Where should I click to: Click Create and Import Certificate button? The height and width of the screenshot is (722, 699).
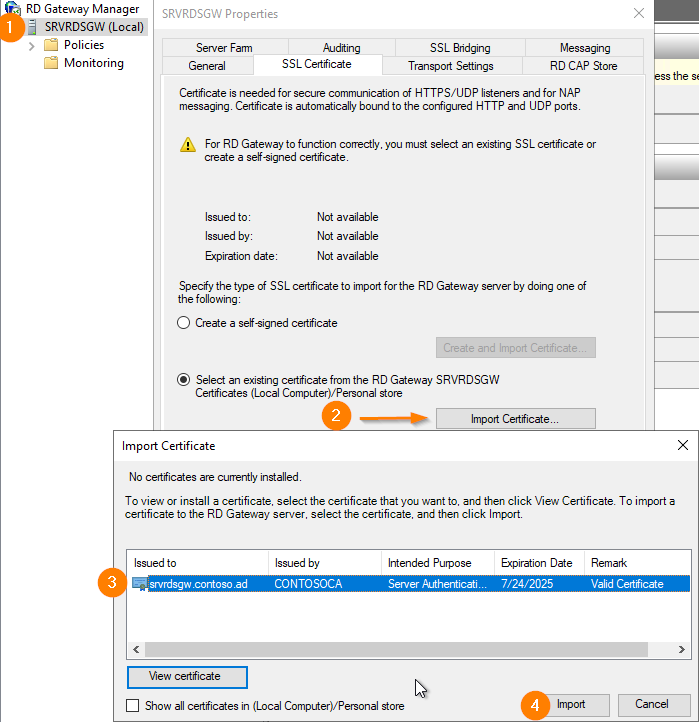click(x=516, y=348)
